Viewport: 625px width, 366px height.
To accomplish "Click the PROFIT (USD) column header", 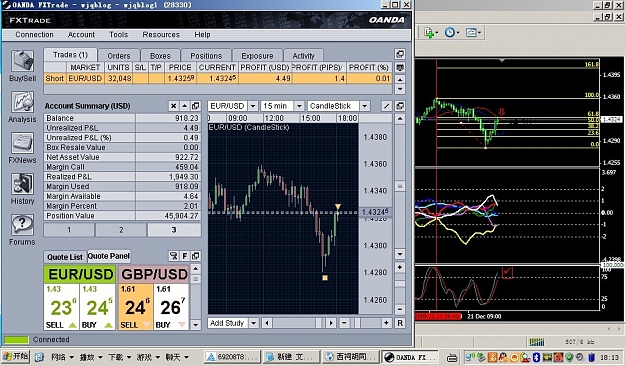I will [265, 67].
